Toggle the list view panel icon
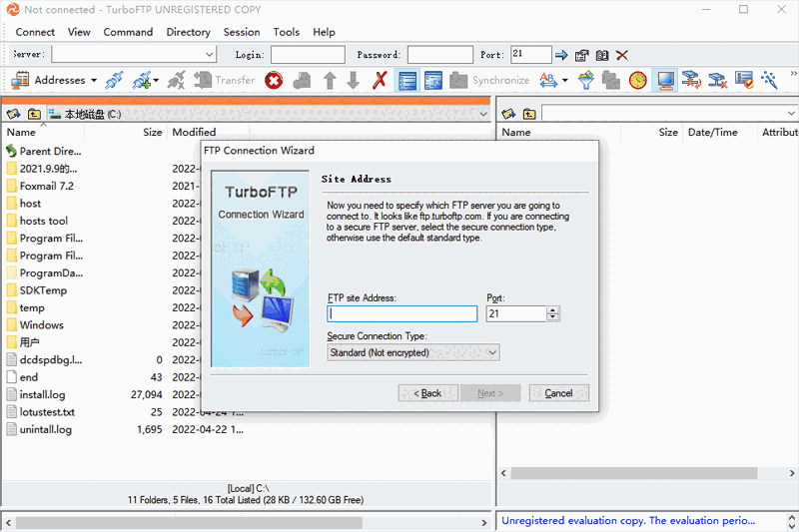 click(407, 81)
